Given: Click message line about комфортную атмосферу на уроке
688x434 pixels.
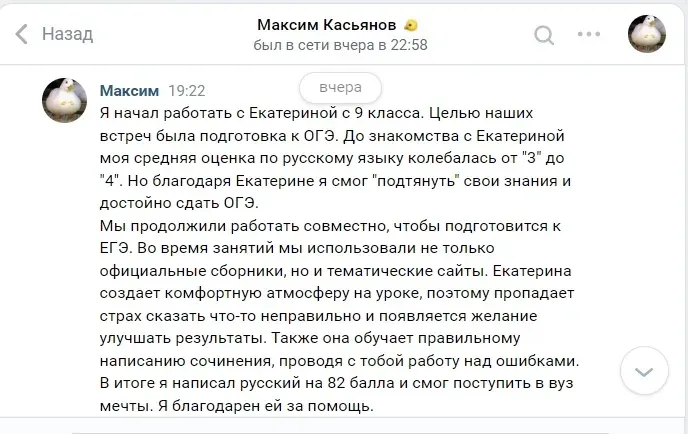Looking at the screenshot, I should 337,293.
